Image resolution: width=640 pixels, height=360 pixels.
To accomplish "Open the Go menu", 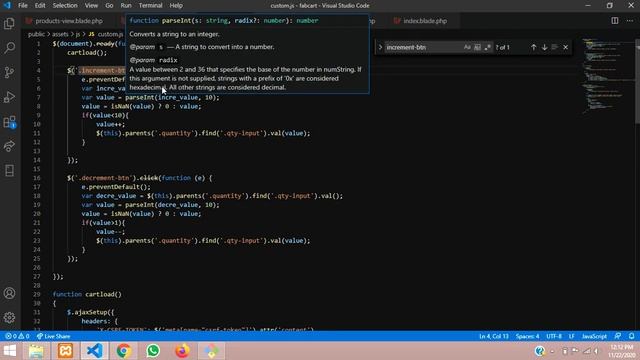I will 109,5.
